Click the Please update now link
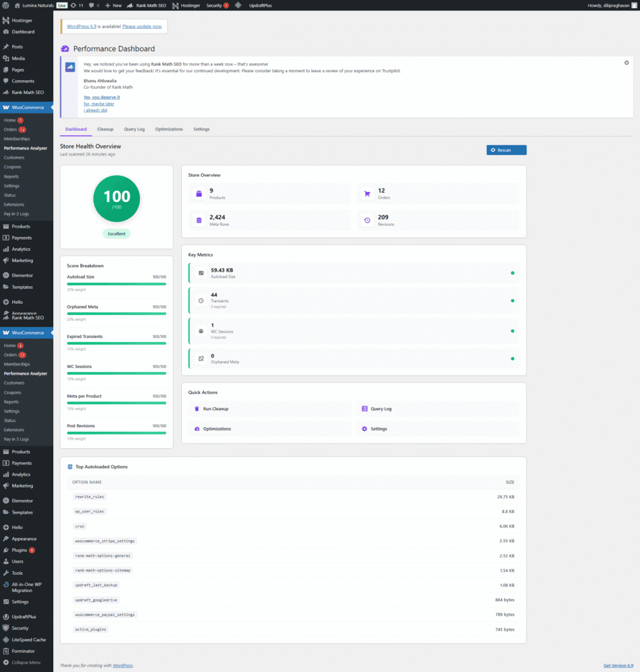This screenshot has width=640, height=672. (x=142, y=26)
